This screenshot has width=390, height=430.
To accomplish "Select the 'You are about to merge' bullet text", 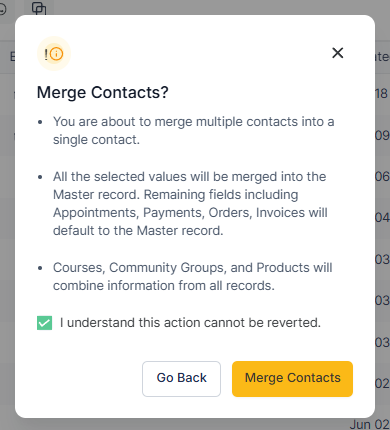I will [193, 131].
